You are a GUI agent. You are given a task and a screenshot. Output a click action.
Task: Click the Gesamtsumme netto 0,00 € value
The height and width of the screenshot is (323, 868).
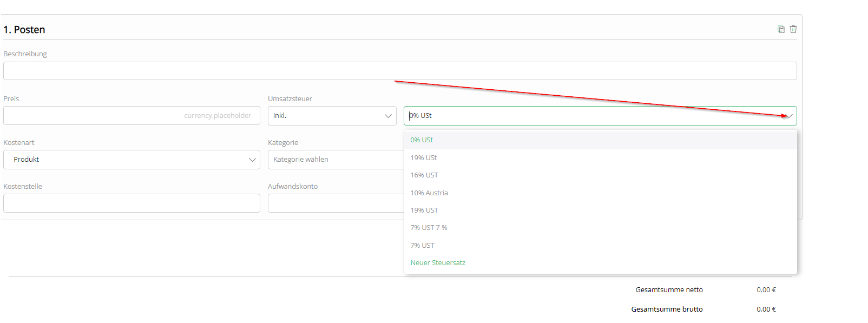[766, 290]
